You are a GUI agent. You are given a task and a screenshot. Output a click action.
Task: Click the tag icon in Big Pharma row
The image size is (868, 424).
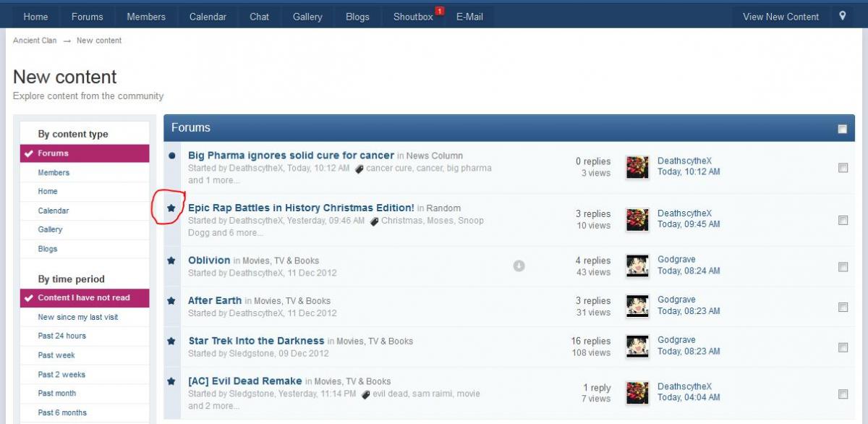click(x=359, y=169)
